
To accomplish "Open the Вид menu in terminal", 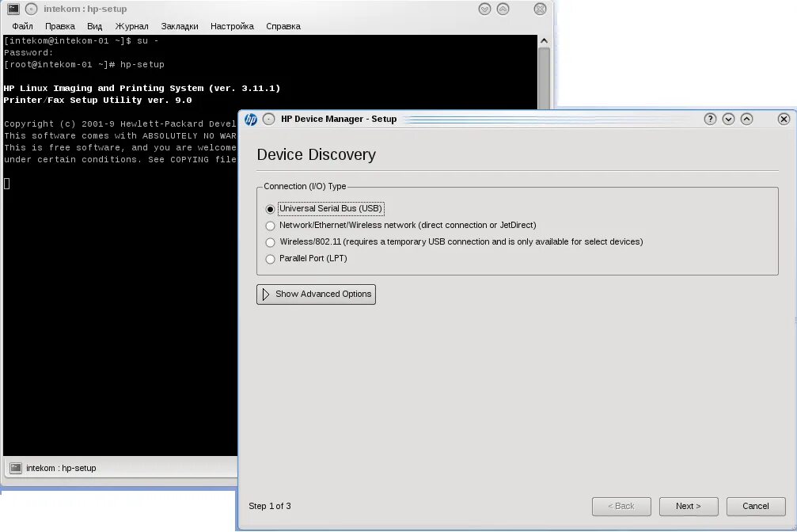I will [94, 26].
